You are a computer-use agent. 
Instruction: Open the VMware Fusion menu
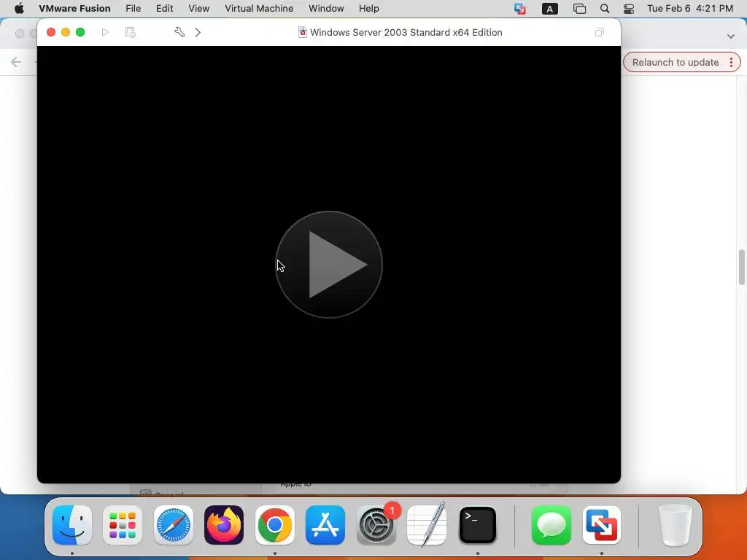pyautogui.click(x=74, y=9)
